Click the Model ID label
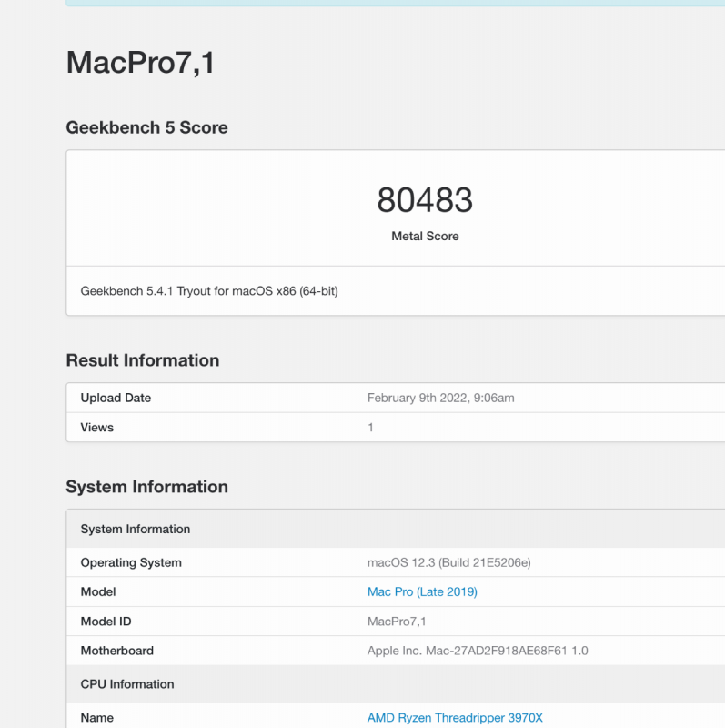 coord(106,622)
